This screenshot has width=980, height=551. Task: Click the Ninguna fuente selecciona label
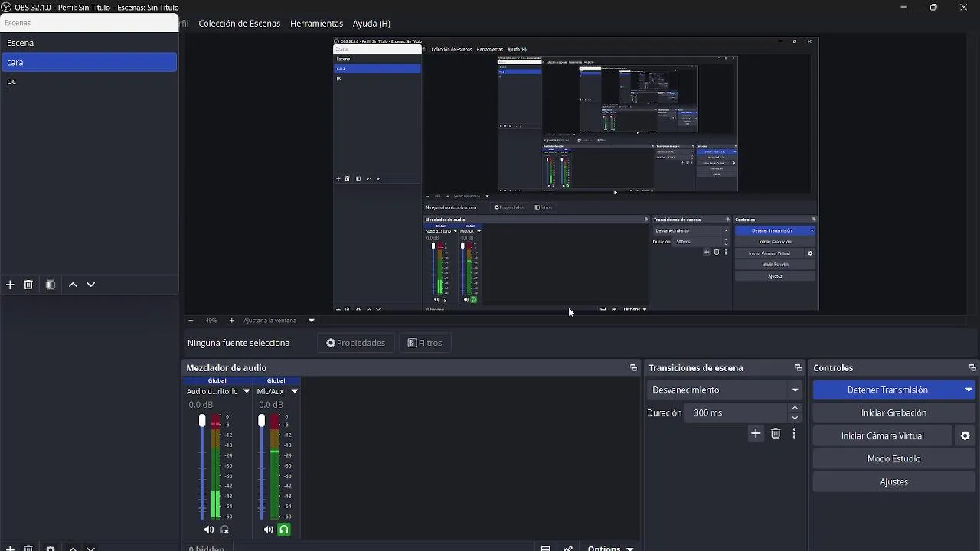click(239, 343)
